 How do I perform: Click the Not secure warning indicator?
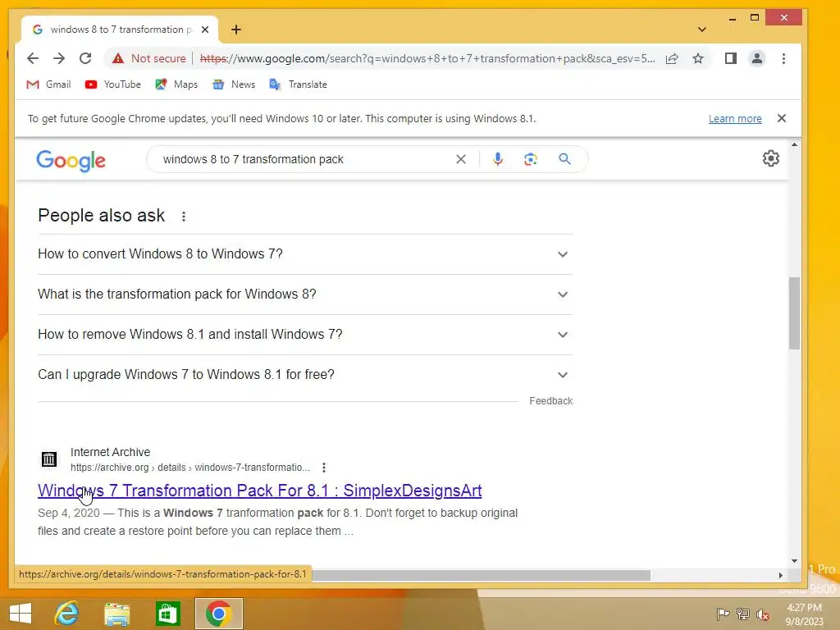coord(149,58)
